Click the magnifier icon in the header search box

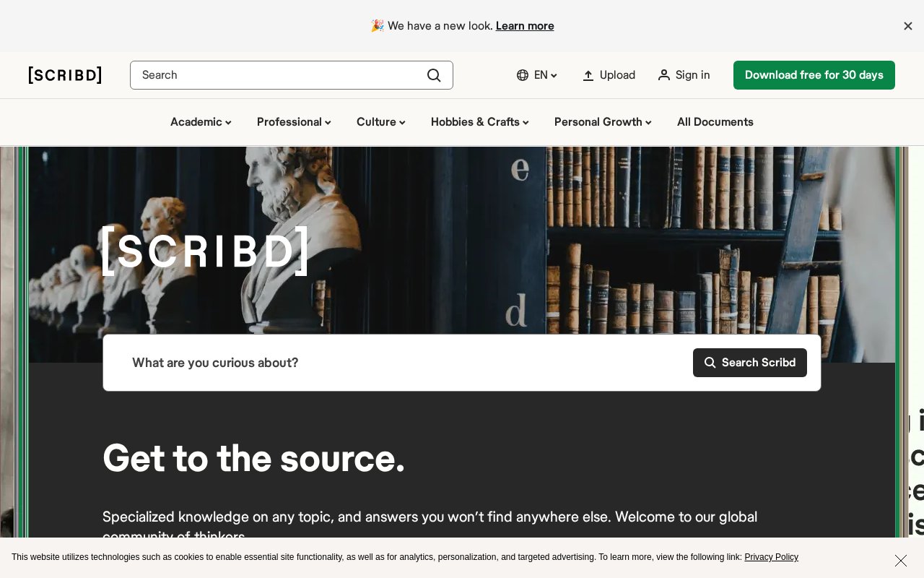click(x=434, y=75)
